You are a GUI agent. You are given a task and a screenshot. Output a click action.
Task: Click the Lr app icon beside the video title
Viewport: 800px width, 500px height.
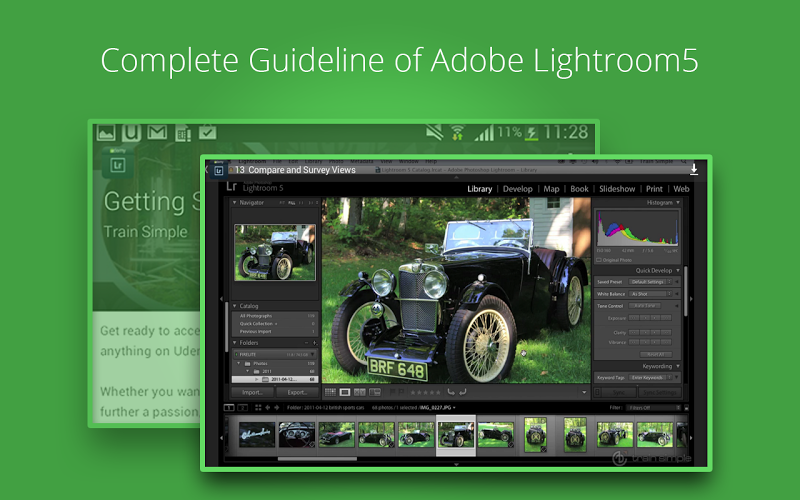pos(218,170)
